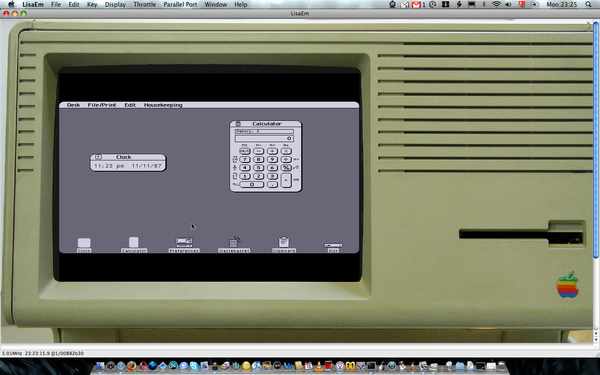This screenshot has height=375, width=600.
Task: Open the LisaEm Display menu
Action: 115,5
